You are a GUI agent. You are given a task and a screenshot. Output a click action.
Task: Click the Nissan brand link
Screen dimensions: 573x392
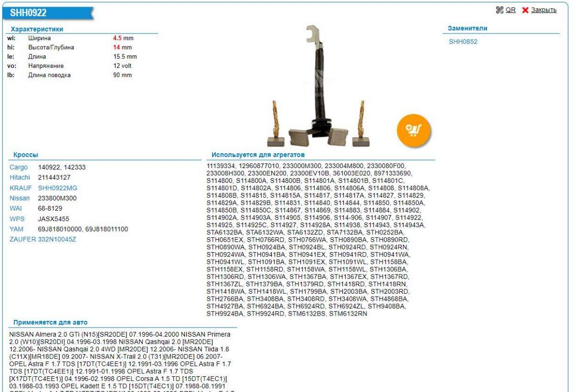pos(20,198)
